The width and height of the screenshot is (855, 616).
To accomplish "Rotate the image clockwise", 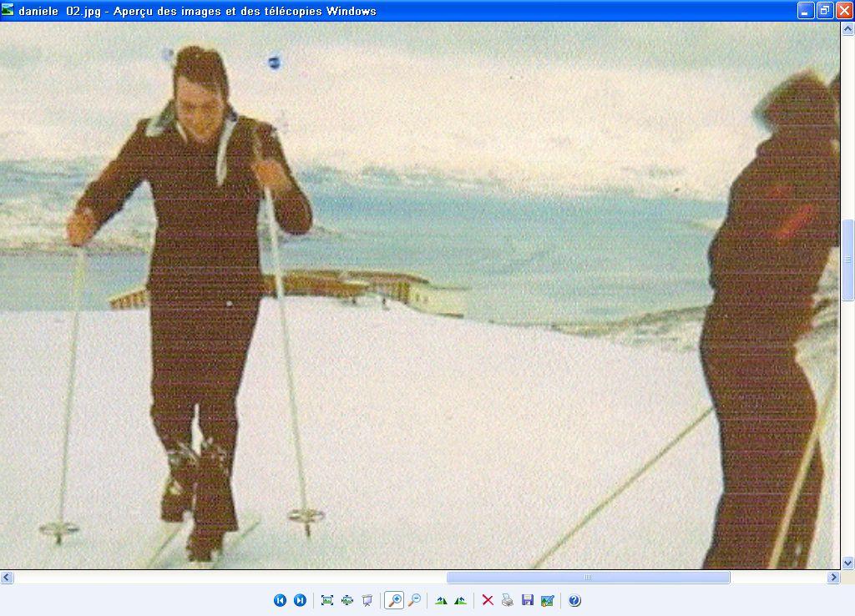I will click(x=441, y=600).
